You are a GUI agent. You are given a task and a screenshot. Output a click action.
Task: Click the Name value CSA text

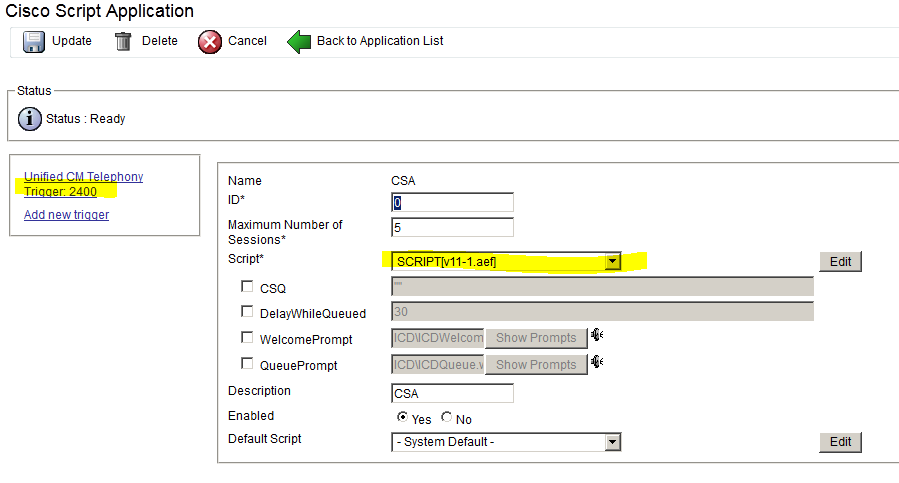403,181
